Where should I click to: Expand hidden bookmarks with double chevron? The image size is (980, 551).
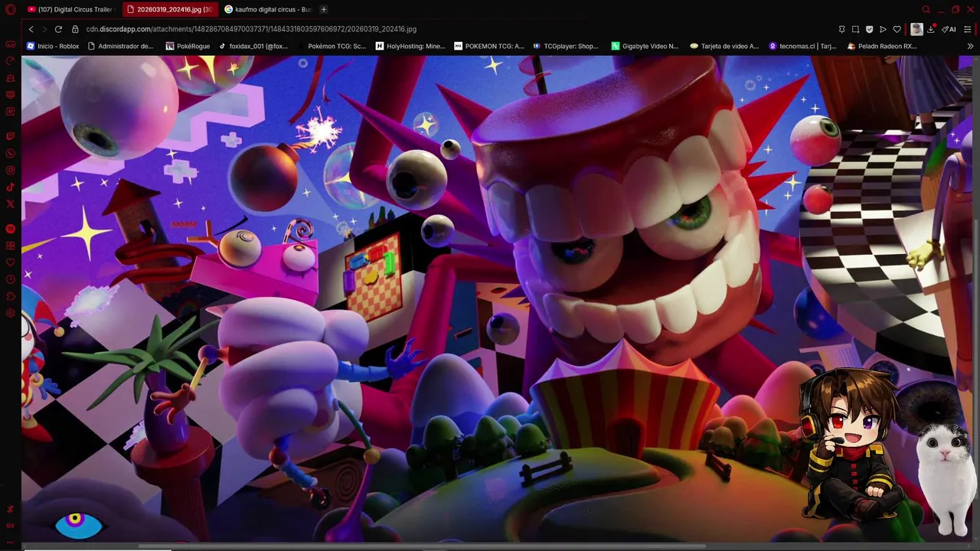(x=971, y=46)
